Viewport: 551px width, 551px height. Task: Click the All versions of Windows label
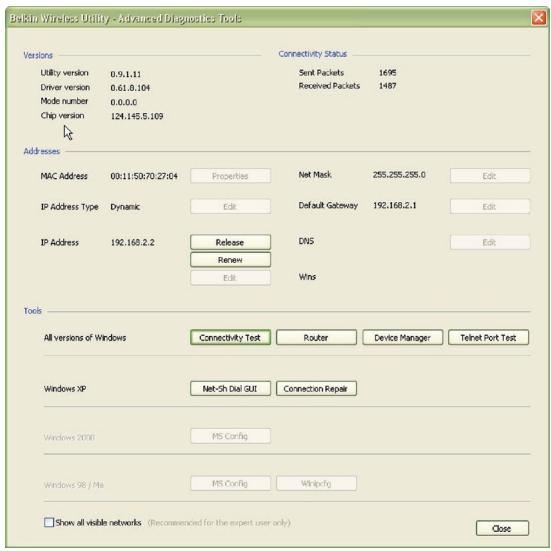[85, 338]
